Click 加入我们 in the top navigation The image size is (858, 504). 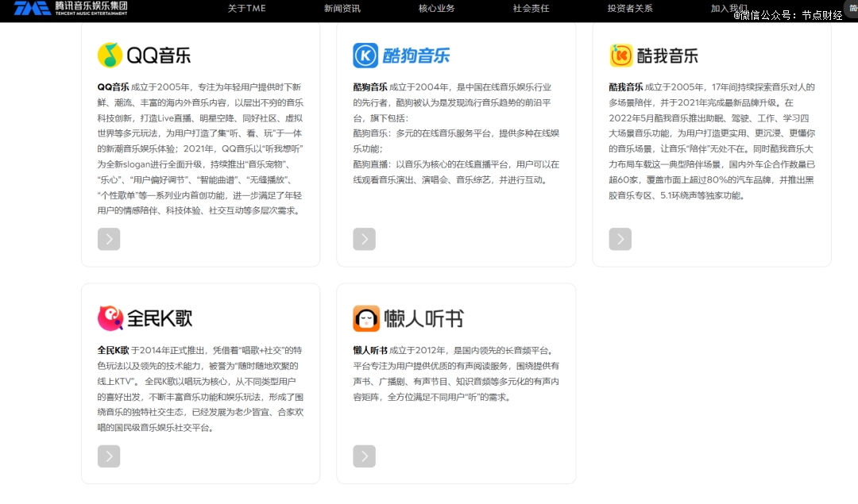pyautogui.click(x=729, y=9)
